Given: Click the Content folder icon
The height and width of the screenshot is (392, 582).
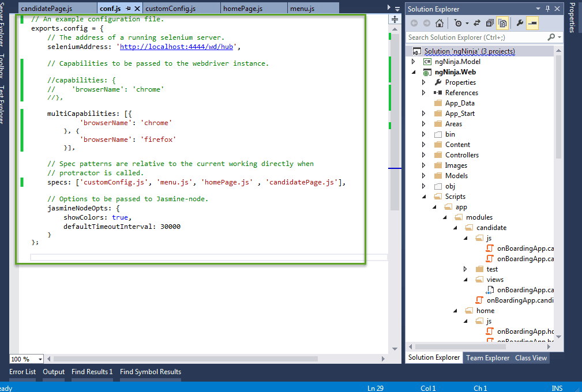Looking at the screenshot, I should (438, 145).
